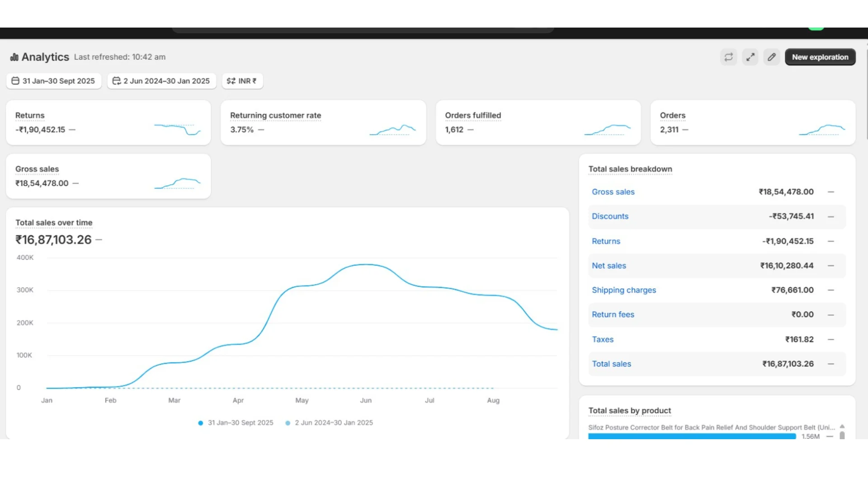Click the calendar icon in date range
868x488 pixels.
(x=15, y=81)
